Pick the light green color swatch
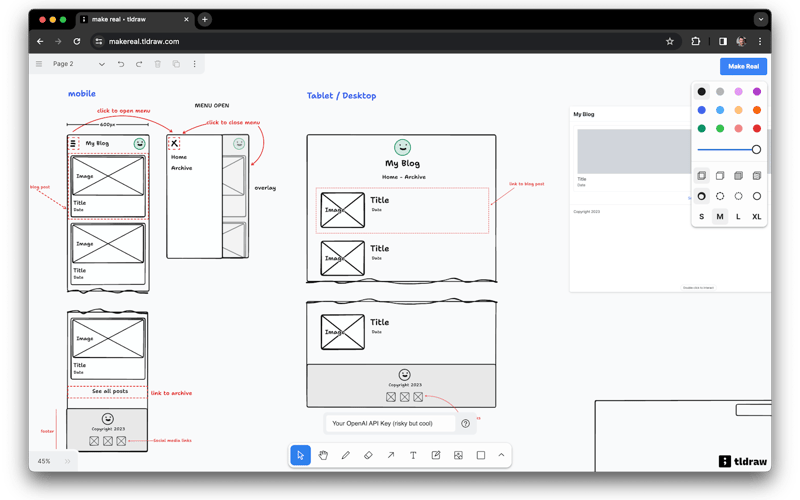This screenshot has width=800, height=500. click(720, 129)
